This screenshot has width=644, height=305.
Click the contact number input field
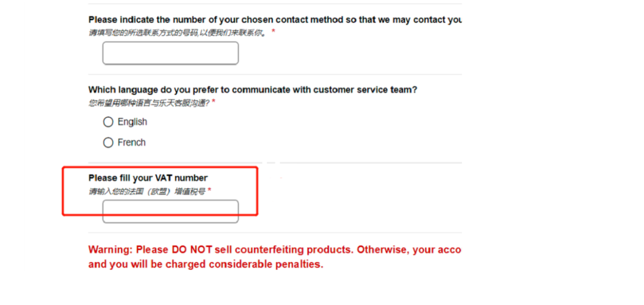pos(171,53)
